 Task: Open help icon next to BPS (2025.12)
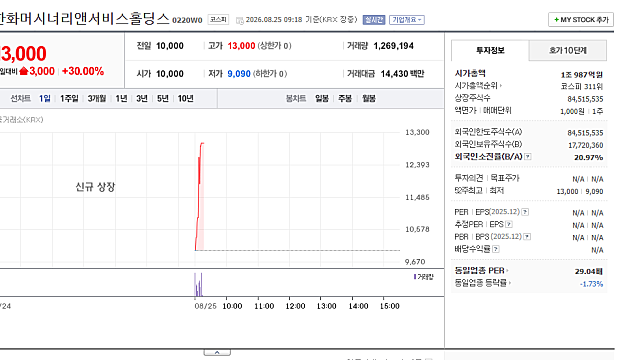pyautogui.click(x=527, y=237)
